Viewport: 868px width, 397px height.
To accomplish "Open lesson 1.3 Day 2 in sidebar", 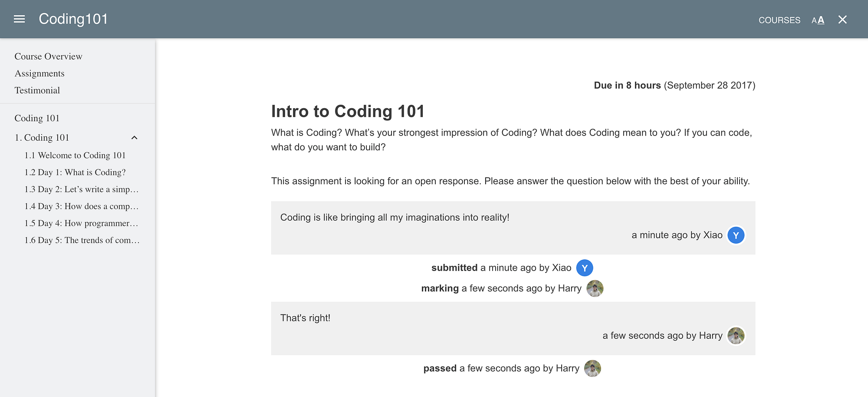I will pos(81,189).
